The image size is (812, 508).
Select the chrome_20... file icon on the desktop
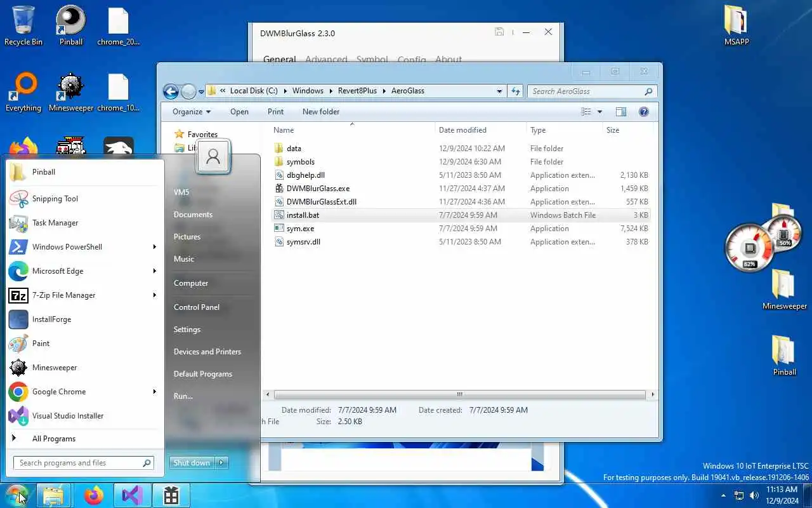click(x=119, y=25)
